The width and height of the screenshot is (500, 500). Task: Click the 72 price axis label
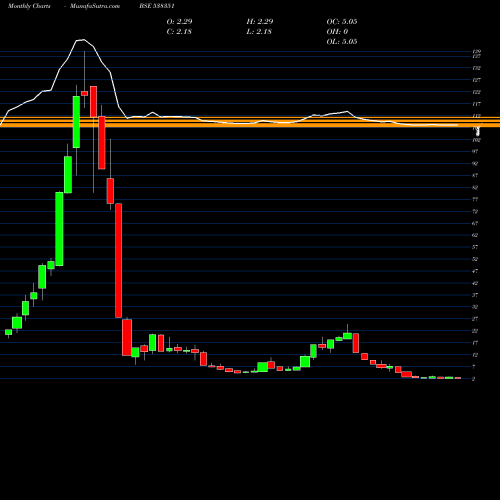(475, 212)
